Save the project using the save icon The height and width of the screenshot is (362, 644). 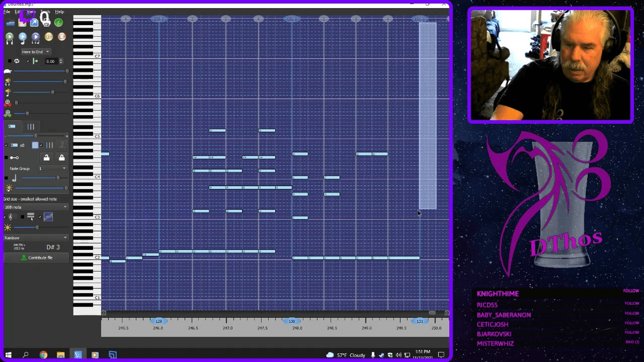[x=23, y=23]
